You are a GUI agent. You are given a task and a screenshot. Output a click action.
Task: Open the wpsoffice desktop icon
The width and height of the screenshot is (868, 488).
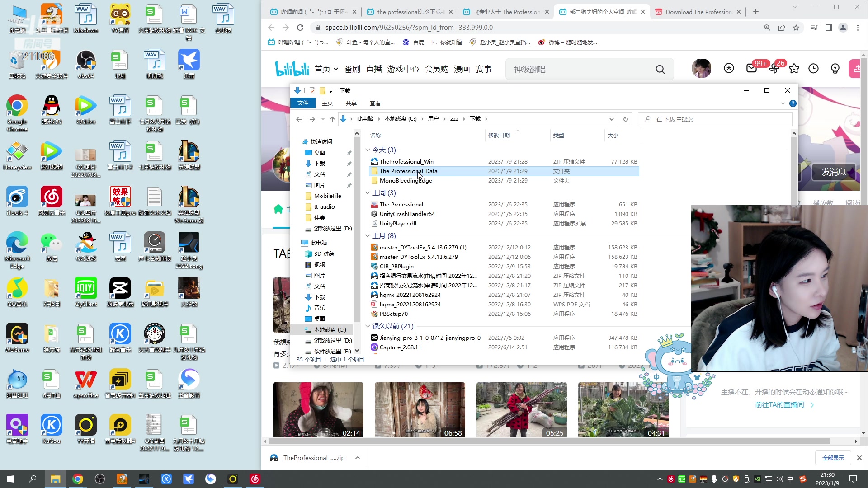pyautogui.click(x=86, y=384)
